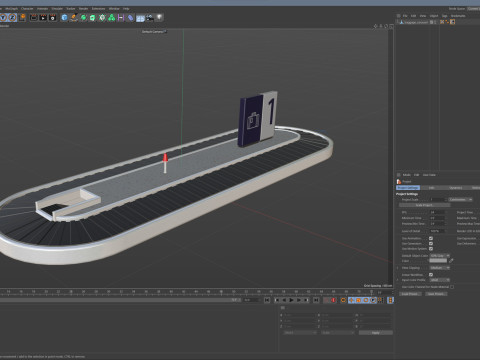Open the Default Object Color dropdown
The image size is (480, 360).
coord(439,256)
